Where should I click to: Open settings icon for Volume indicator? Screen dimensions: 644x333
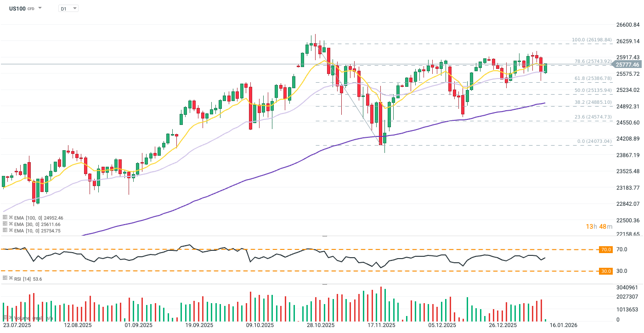[x=5, y=318]
